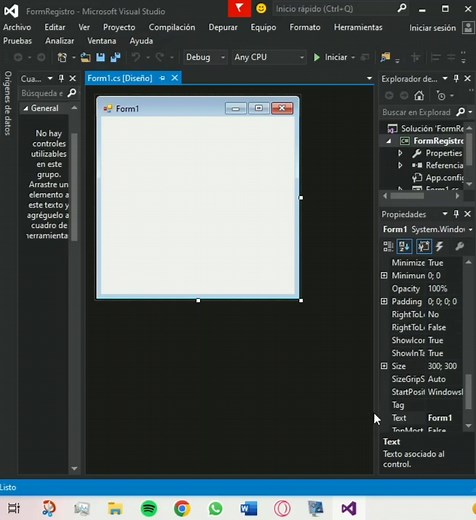Viewport: 476px width, 520px height.
Task: Expand the Referencias node
Action: pyautogui.click(x=400, y=165)
